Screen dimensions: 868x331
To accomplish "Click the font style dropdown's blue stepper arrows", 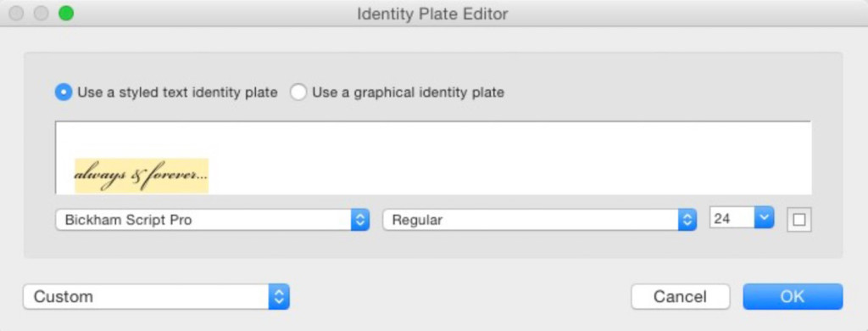I will pos(687,220).
